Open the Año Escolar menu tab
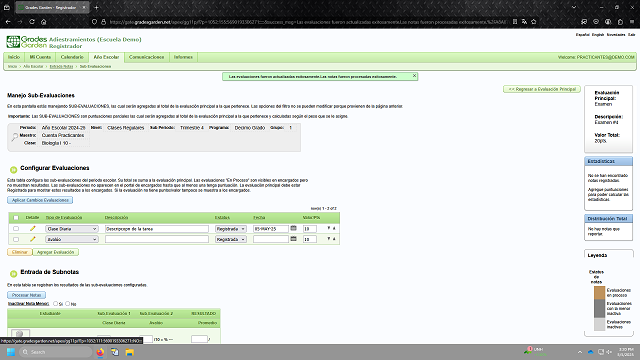640x360 pixels. 106,57
